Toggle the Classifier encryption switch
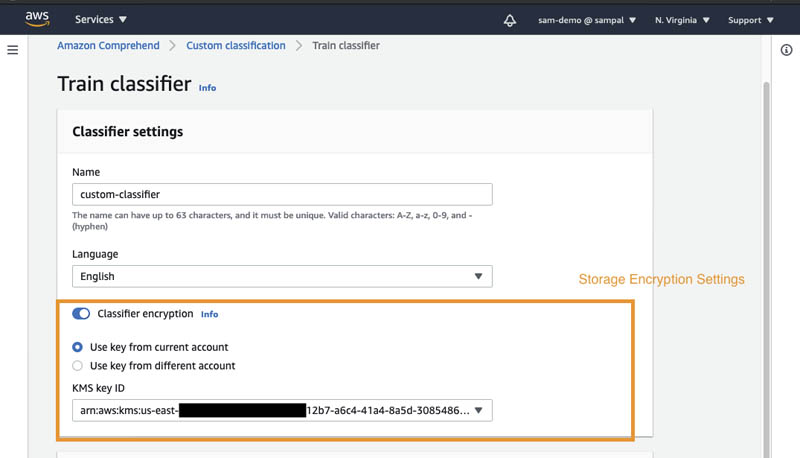 (x=81, y=314)
